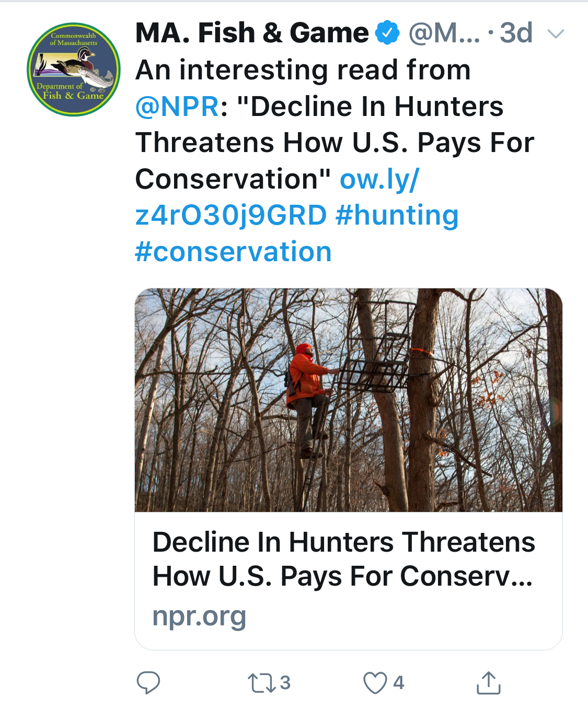Screen dimensions: 588x711
Task: Open the hunter tree stand photo
Action: (x=349, y=400)
